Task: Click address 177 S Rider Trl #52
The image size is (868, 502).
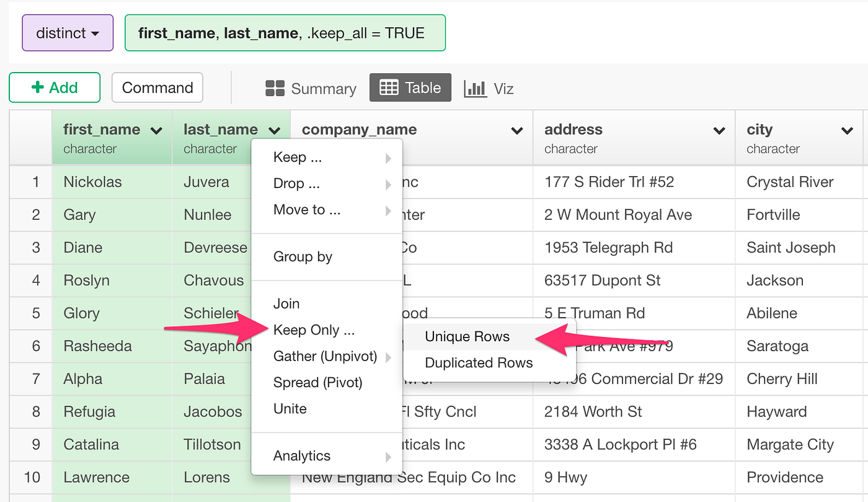Action: point(609,182)
